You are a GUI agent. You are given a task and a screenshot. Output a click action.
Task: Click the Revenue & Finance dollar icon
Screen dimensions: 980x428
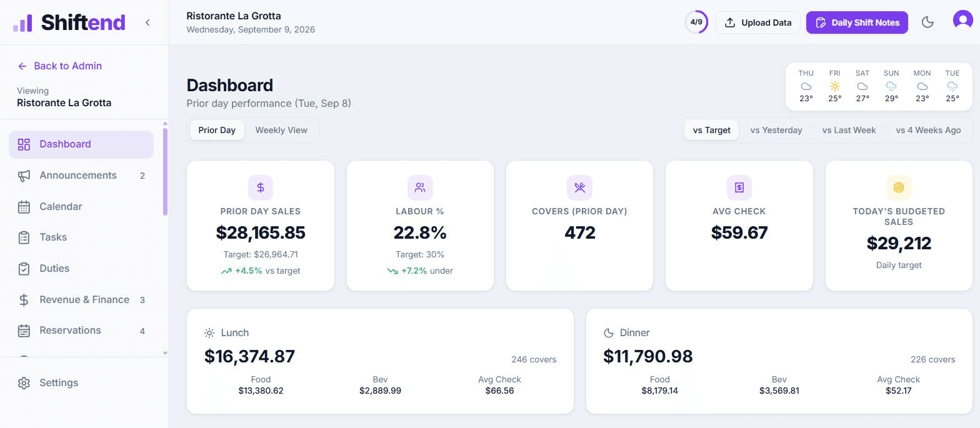point(24,300)
